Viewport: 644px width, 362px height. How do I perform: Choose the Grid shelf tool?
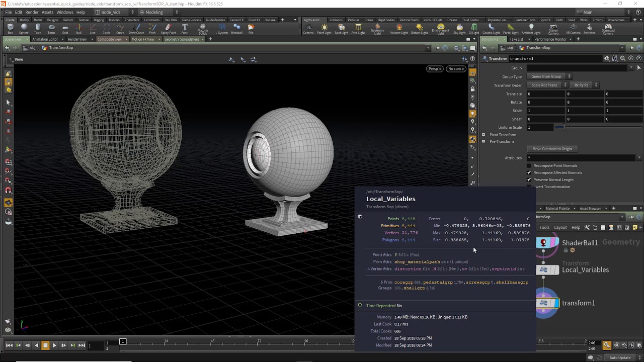click(65, 29)
